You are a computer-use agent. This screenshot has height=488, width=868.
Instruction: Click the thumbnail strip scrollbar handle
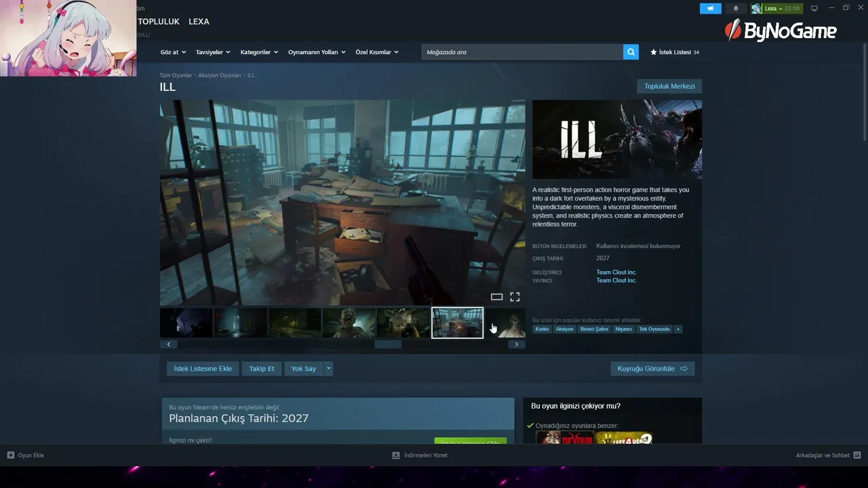coord(388,344)
